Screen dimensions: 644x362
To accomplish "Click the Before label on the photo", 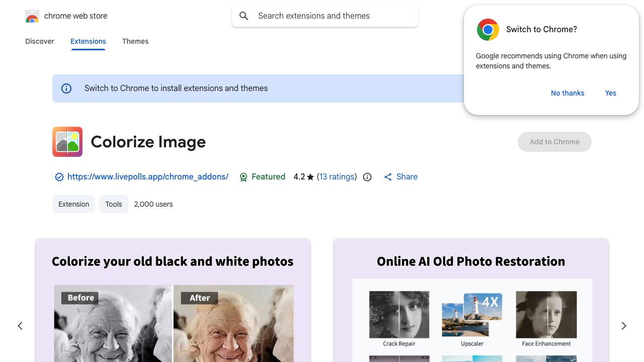I will (80, 298).
